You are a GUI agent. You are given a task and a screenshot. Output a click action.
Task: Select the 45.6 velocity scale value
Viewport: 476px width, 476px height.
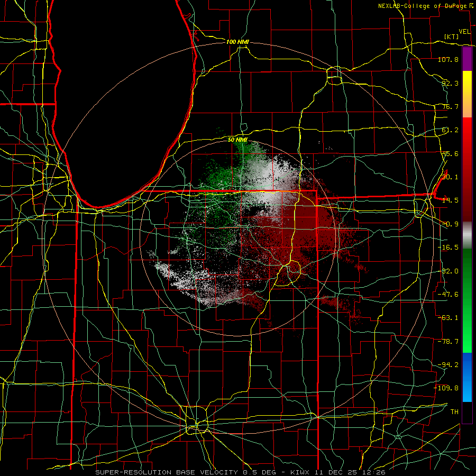point(450,153)
